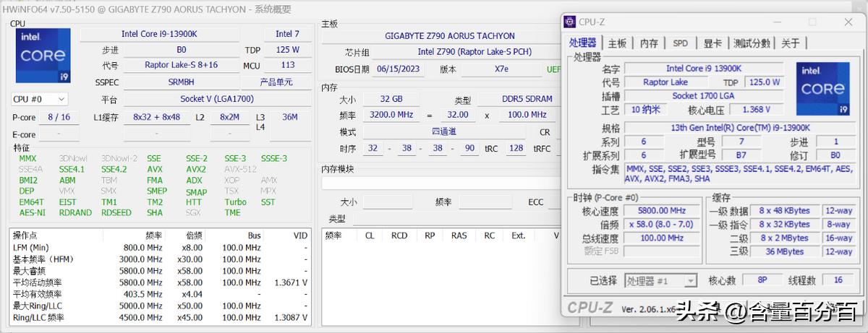Click the tRC value 128 field
This screenshot has height=333, width=868.
point(516,149)
